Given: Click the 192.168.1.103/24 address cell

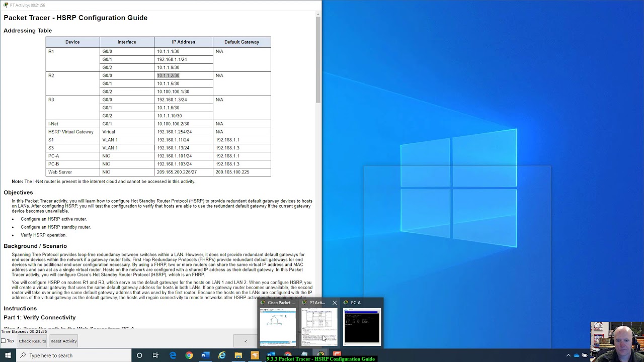Looking at the screenshot, I should click(x=183, y=164).
